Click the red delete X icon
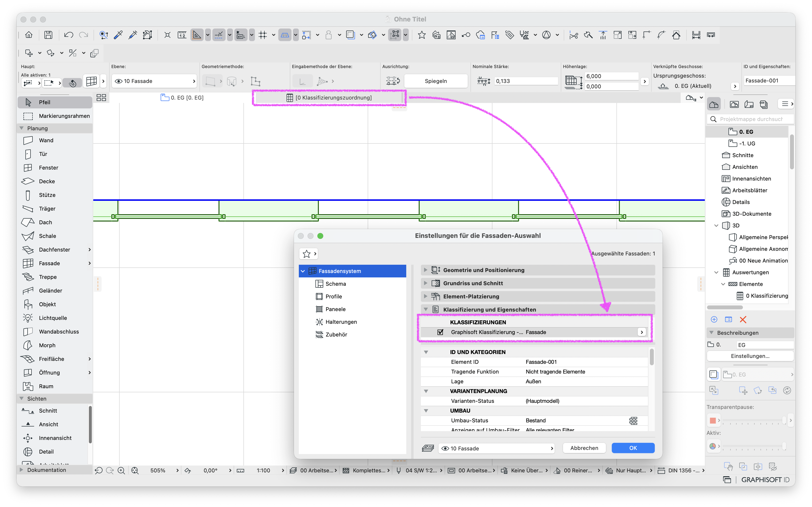Viewport: 812px width, 507px height. click(x=743, y=320)
